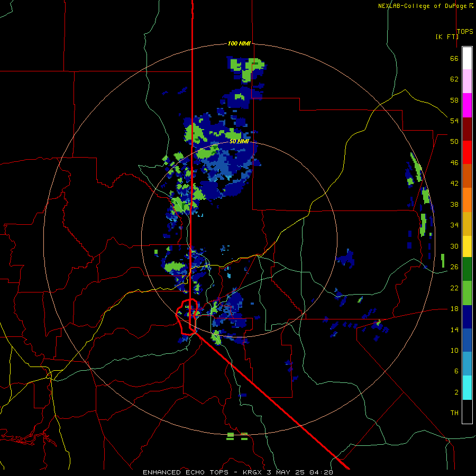Click legend value 26

click(x=454, y=267)
